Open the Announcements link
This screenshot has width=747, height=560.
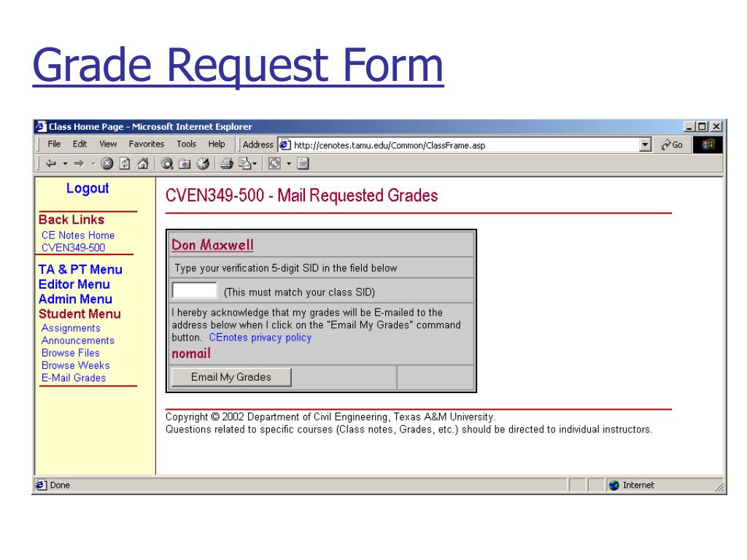pos(77,341)
